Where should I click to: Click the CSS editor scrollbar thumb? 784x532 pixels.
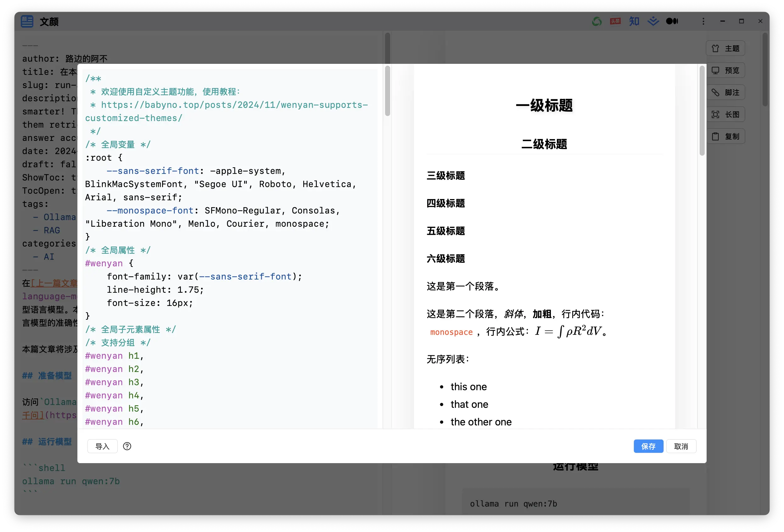(387, 91)
